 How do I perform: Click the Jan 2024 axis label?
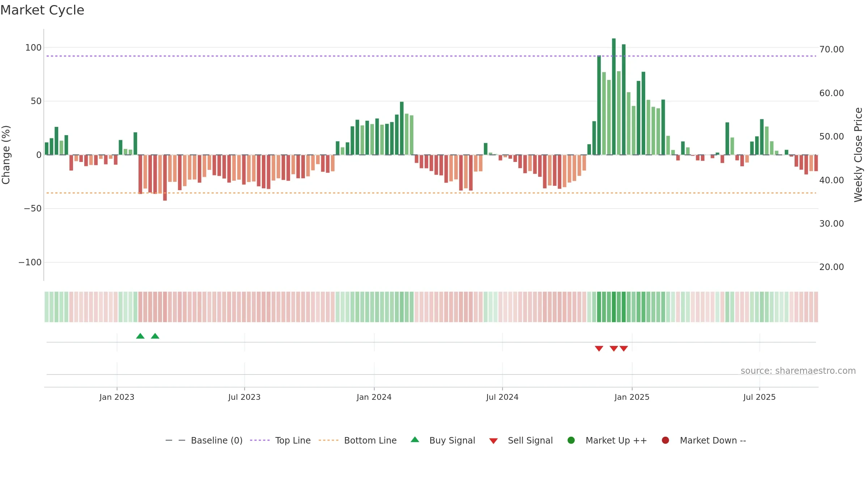click(374, 397)
